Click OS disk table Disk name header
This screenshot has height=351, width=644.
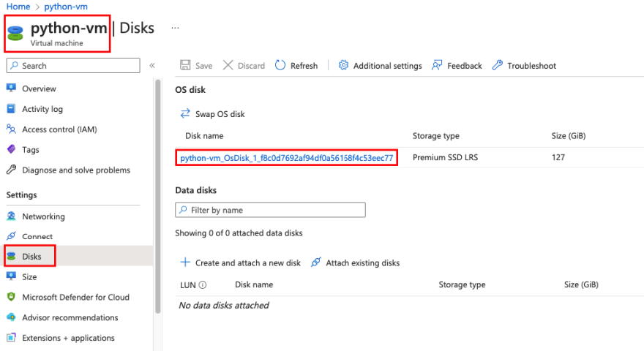[x=204, y=136]
